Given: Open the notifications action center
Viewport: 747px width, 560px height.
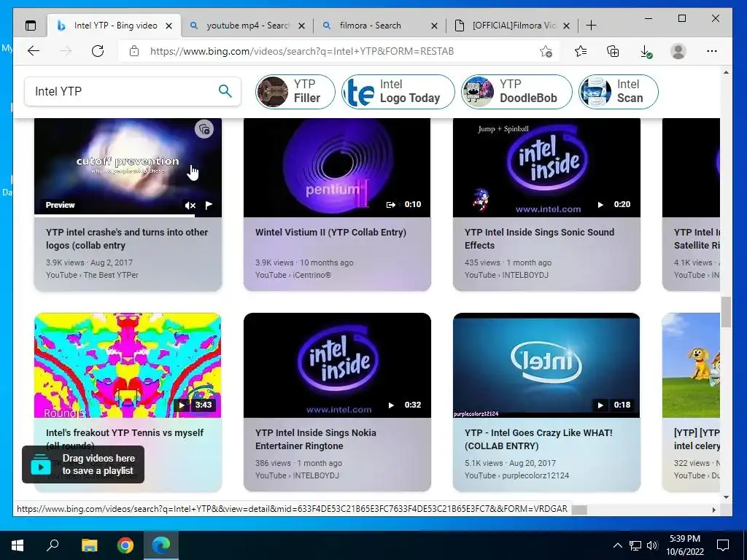Looking at the screenshot, I should (x=723, y=545).
